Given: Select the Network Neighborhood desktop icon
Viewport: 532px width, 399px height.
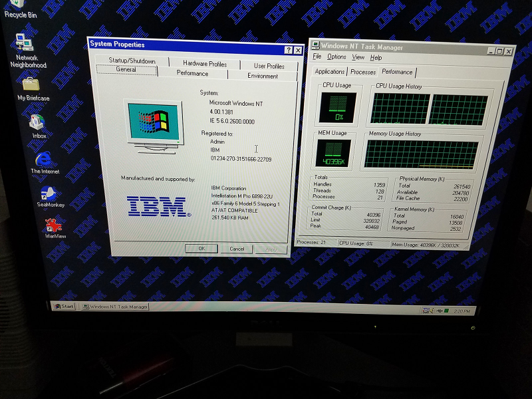Looking at the screenshot, I should tap(27, 51).
